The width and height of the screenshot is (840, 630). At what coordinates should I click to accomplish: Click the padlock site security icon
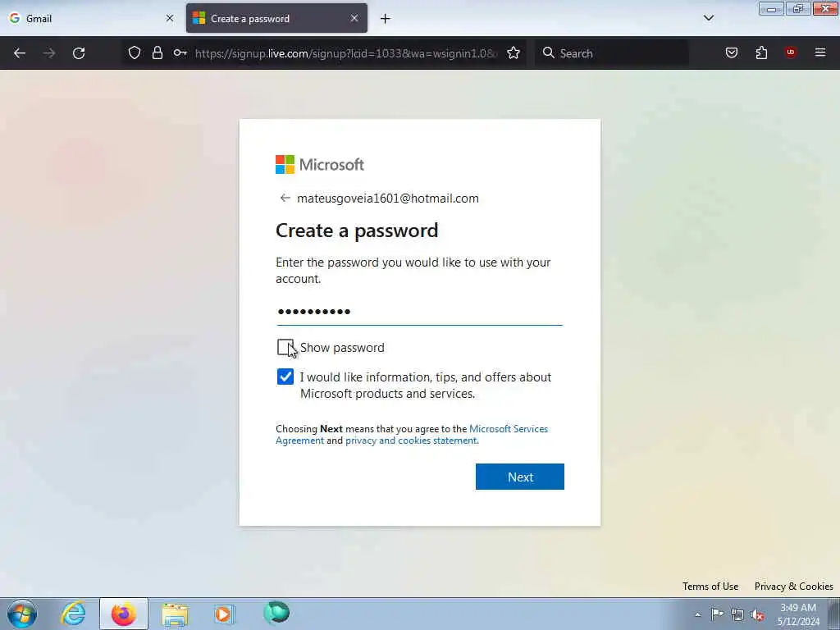click(157, 52)
